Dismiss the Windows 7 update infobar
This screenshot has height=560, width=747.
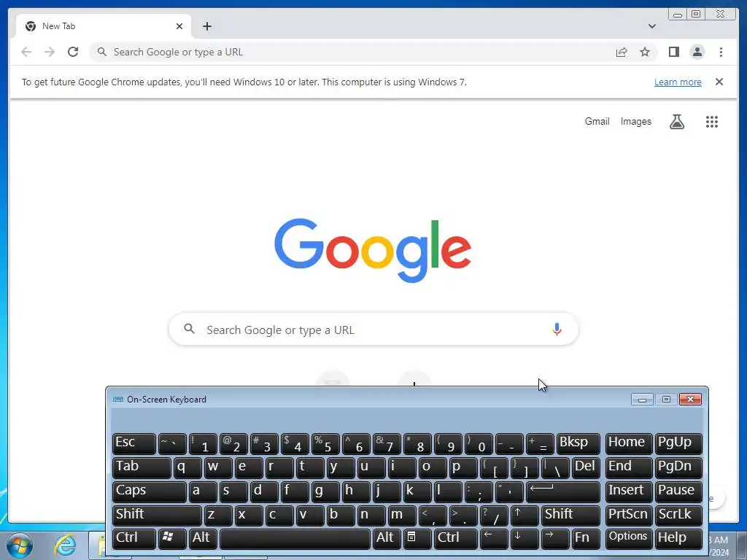pyautogui.click(x=719, y=82)
